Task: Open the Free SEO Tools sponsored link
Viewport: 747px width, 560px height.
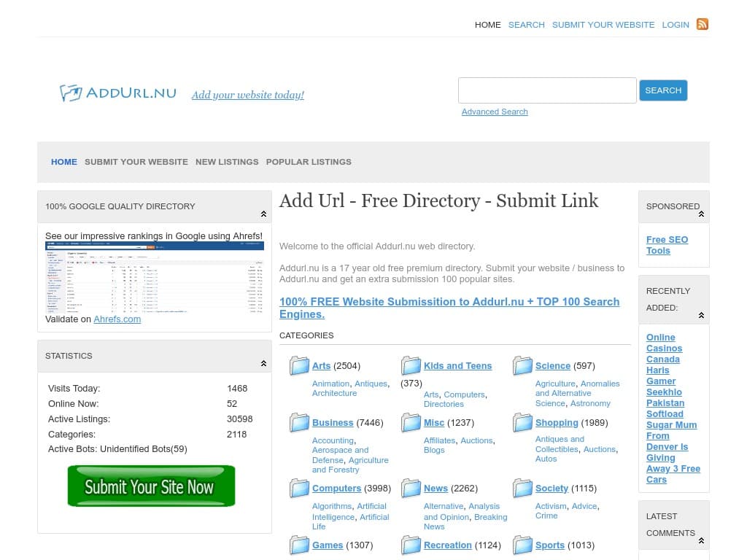Action: click(667, 245)
